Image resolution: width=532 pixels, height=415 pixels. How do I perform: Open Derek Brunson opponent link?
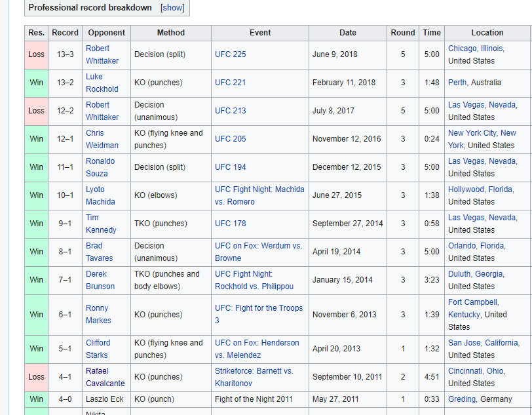(x=100, y=280)
